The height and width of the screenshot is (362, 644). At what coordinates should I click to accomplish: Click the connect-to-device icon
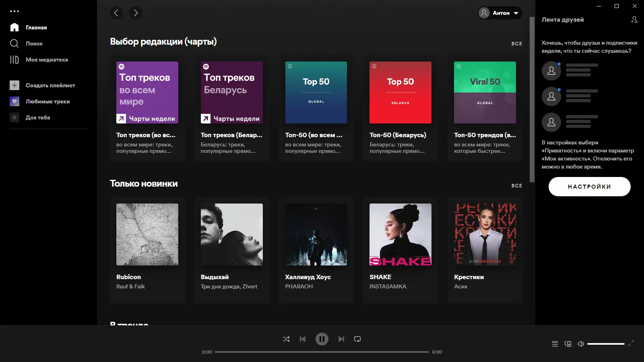pyautogui.click(x=568, y=344)
